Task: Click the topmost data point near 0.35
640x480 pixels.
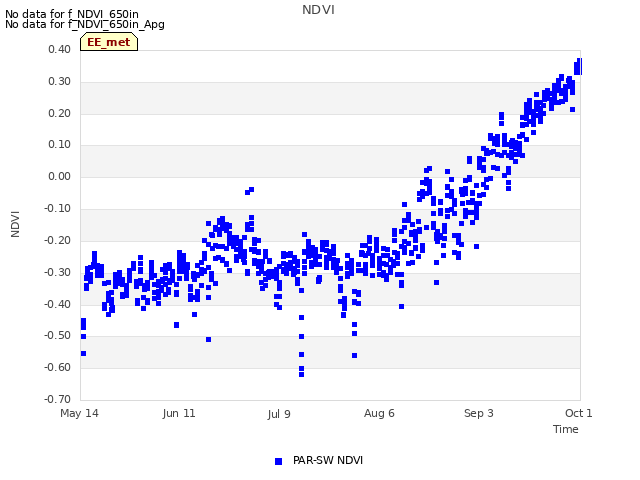Action: coord(578,67)
